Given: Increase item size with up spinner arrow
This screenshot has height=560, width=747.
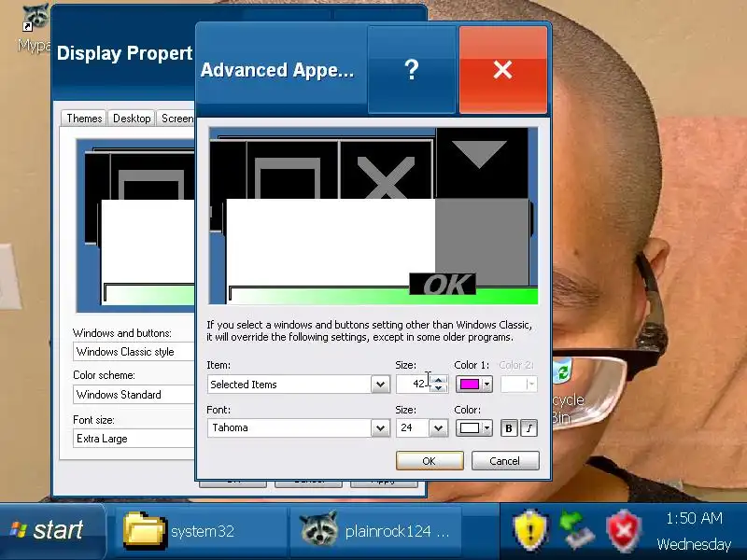Looking at the screenshot, I should [x=439, y=380].
